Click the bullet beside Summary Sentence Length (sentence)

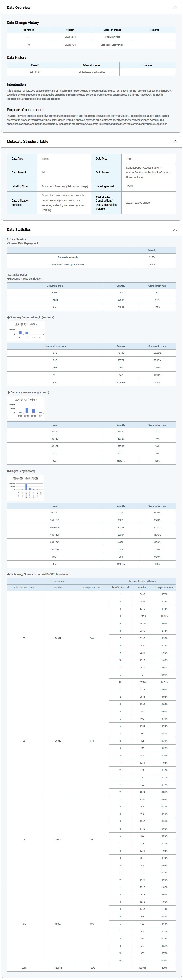[8, 317]
